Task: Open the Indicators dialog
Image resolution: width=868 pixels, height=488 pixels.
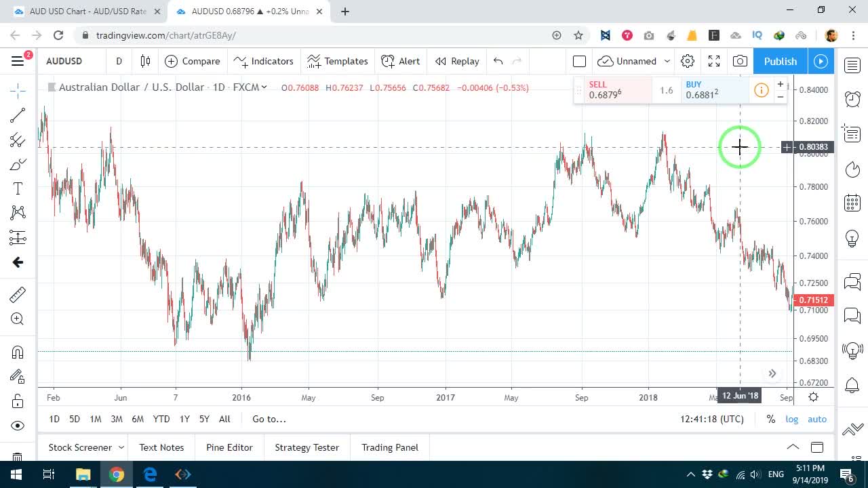Action: (263, 61)
